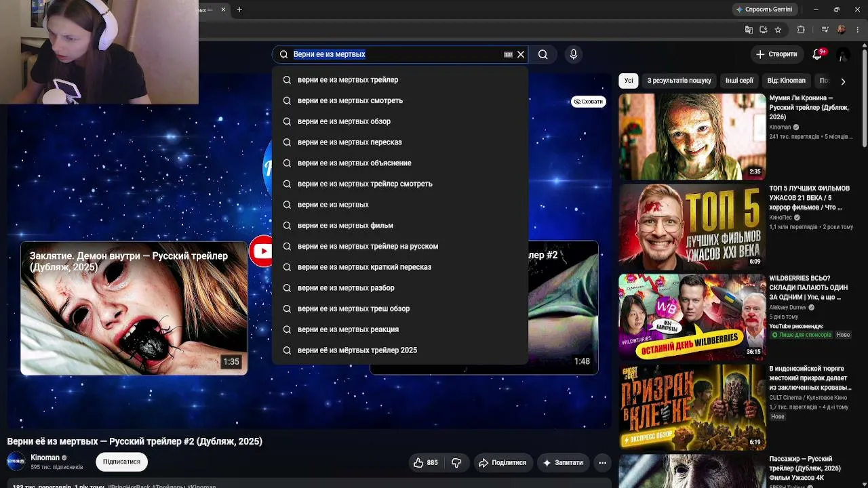Open the on-screen keyboard icon in search box

point(508,54)
